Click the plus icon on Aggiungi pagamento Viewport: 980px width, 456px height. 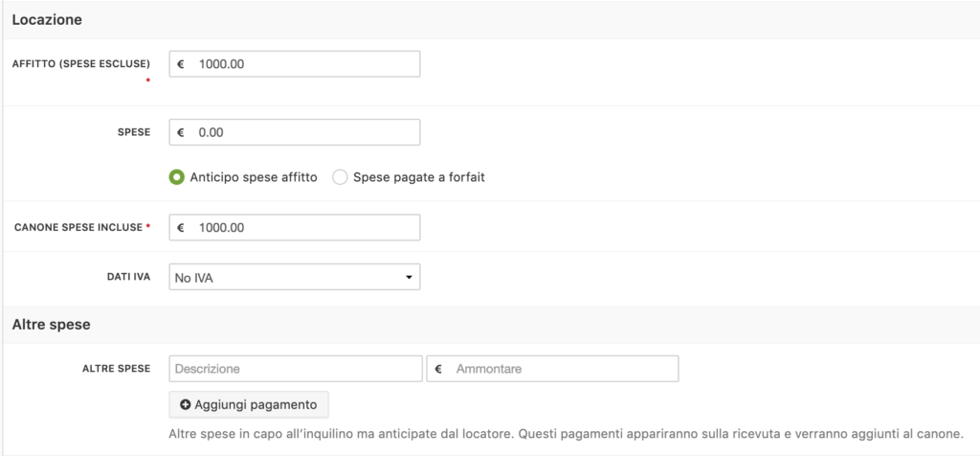click(186, 404)
